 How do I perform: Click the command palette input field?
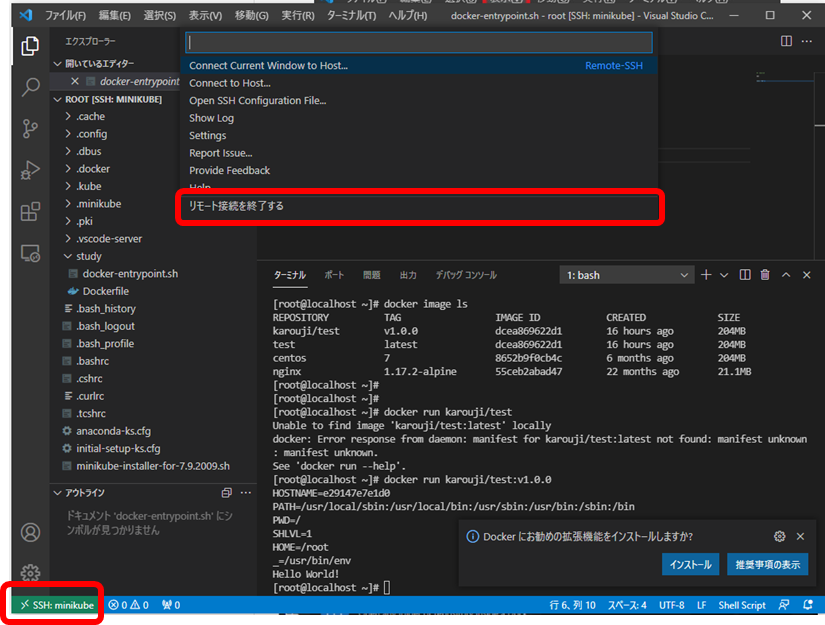[419, 42]
